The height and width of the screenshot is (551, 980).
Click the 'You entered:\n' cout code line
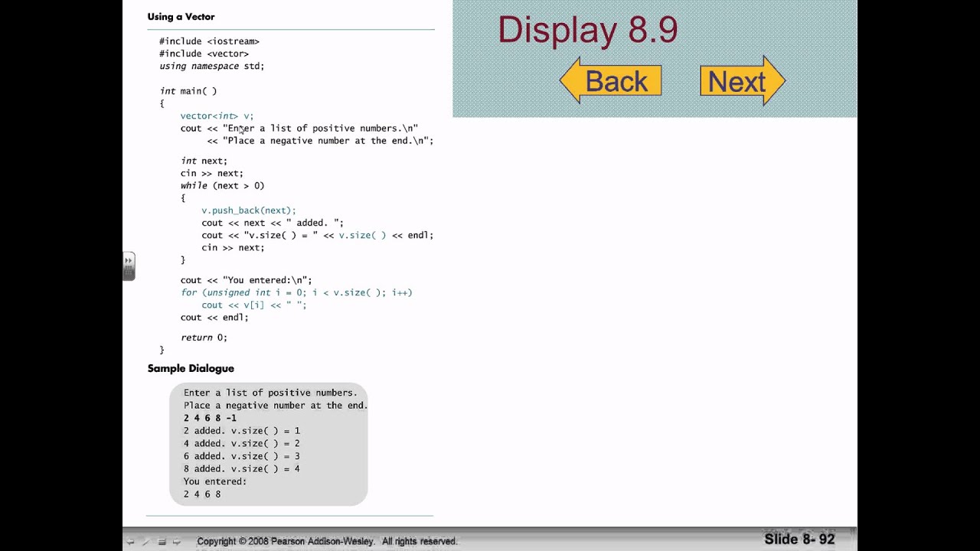[x=246, y=280]
